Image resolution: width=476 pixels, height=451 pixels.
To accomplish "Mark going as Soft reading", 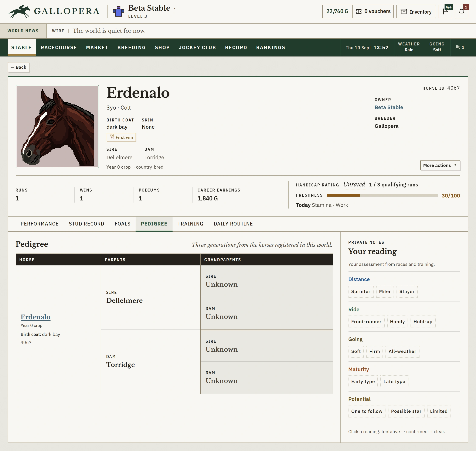I will [356, 351].
